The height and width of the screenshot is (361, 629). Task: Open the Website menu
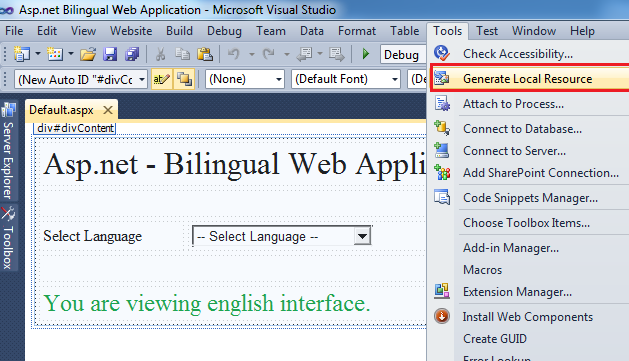[x=131, y=31]
